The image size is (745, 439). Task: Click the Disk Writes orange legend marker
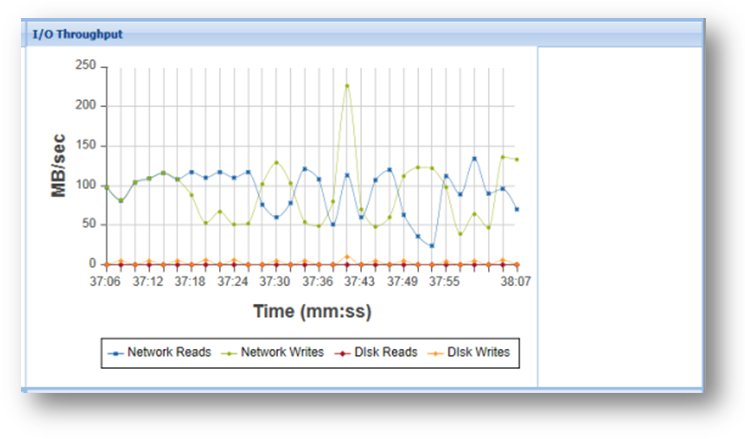(x=434, y=353)
